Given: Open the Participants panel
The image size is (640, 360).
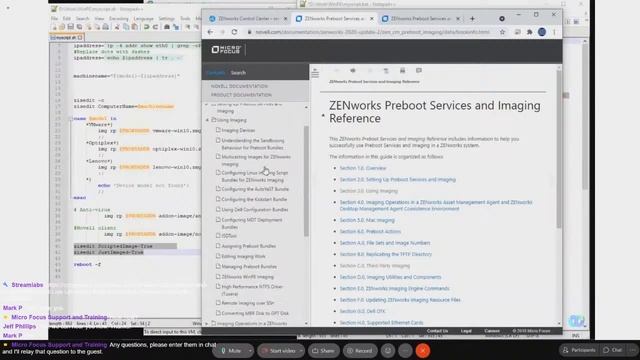Looking at the screenshot, I should 579,350.
